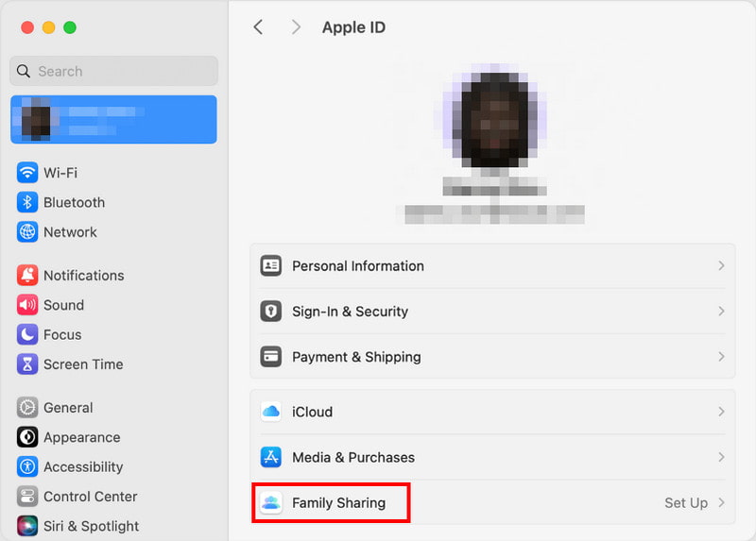
Task: Open Siri & Spotlight settings label
Action: pos(91,526)
